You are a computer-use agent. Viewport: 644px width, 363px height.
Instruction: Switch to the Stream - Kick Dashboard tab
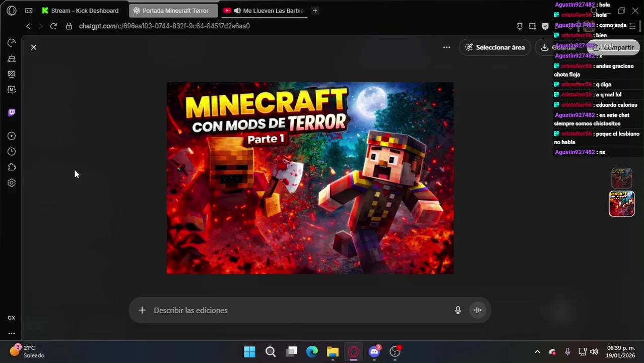[x=81, y=11]
